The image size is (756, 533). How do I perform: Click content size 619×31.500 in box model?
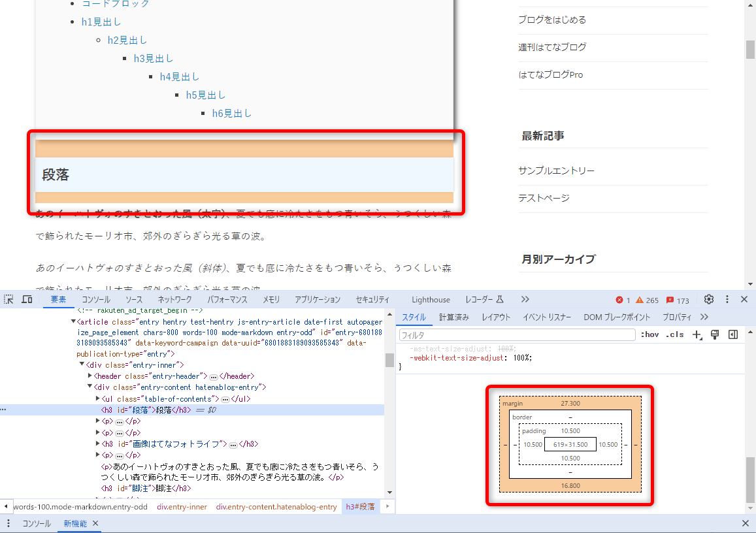pyautogui.click(x=570, y=444)
